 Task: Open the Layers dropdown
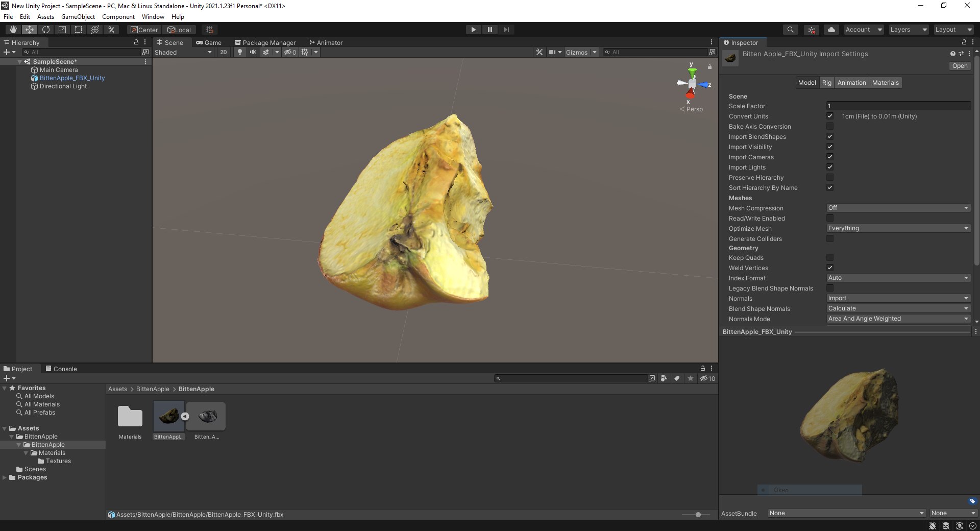point(908,30)
